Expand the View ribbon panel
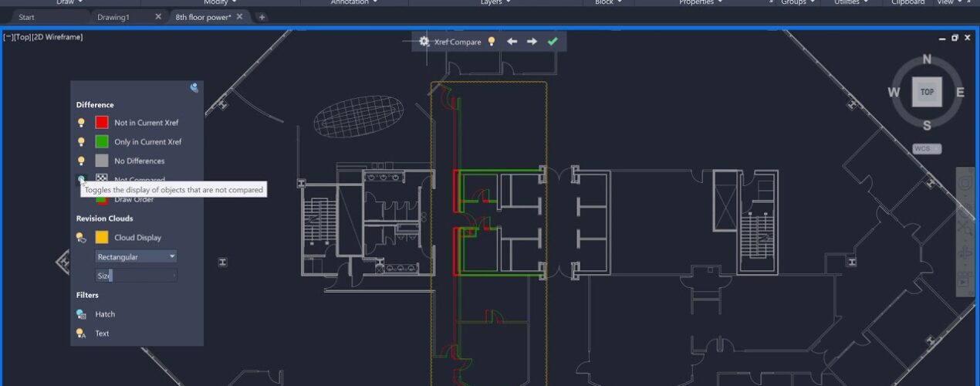Image resolution: width=980 pixels, height=386 pixels. click(950, 3)
